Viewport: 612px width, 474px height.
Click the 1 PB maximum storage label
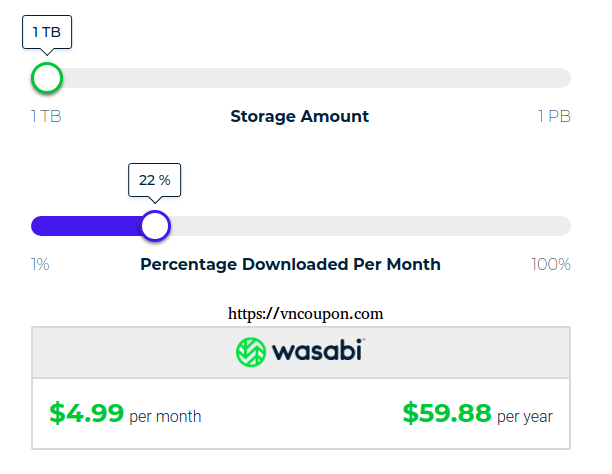[x=554, y=116]
